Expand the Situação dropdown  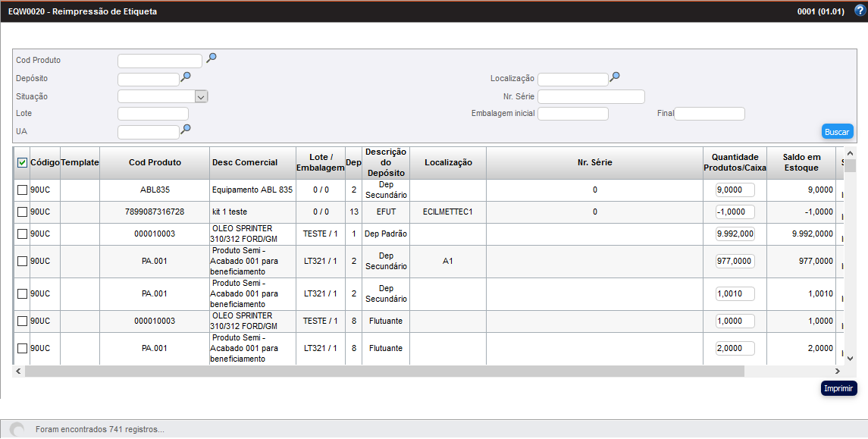[201, 96]
